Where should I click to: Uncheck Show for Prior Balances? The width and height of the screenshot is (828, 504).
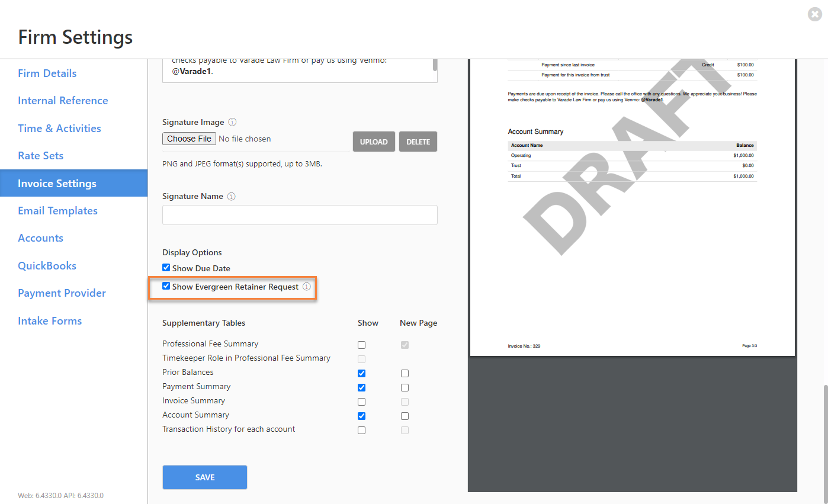361,373
